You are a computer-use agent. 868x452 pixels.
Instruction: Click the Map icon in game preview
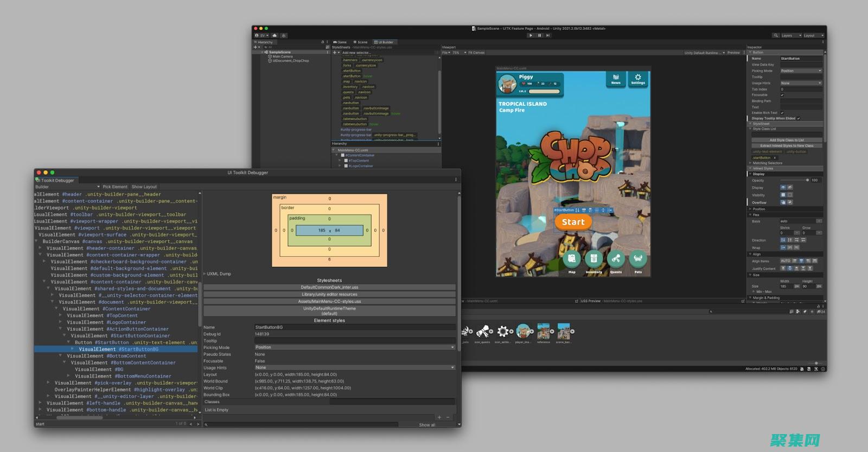(x=572, y=260)
